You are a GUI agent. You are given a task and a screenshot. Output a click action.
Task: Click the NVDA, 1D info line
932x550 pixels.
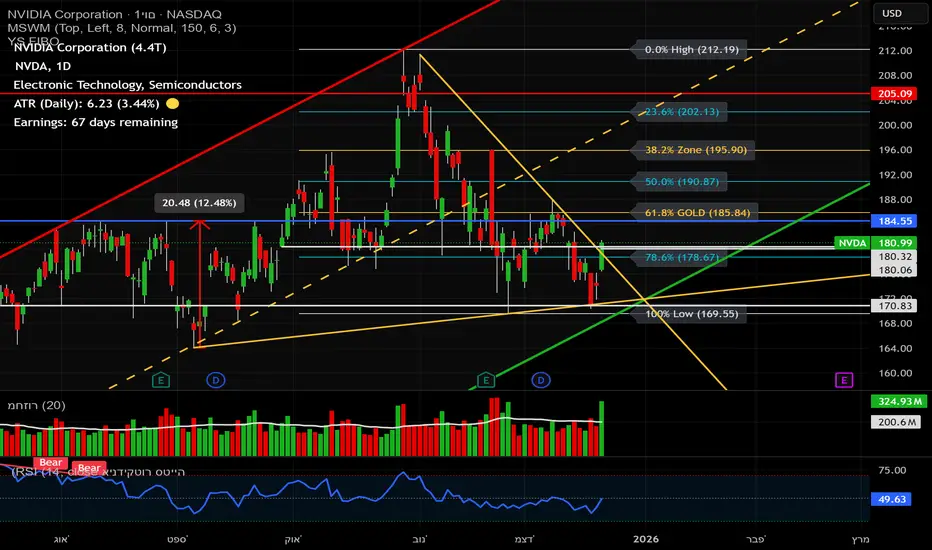(x=43, y=66)
